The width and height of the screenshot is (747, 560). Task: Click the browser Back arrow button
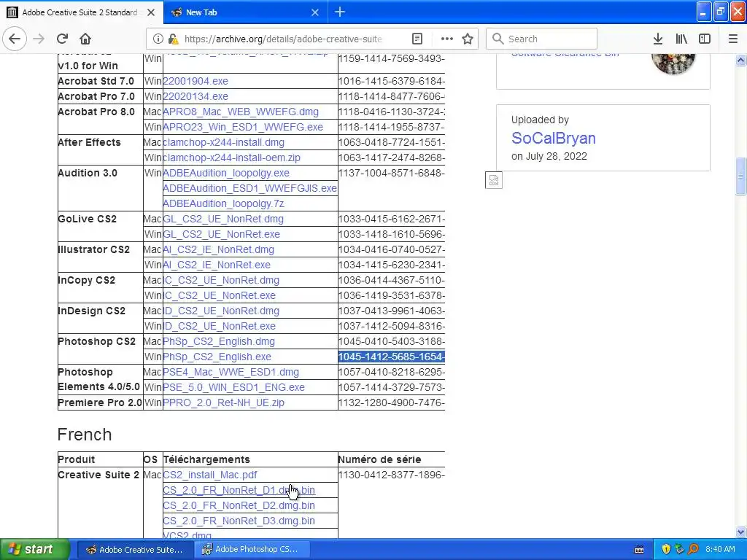(15, 39)
